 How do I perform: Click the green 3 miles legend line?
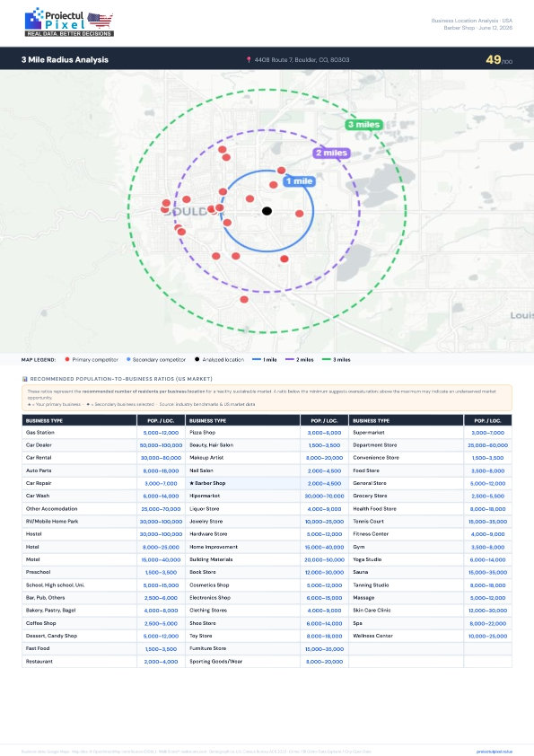[327, 360]
